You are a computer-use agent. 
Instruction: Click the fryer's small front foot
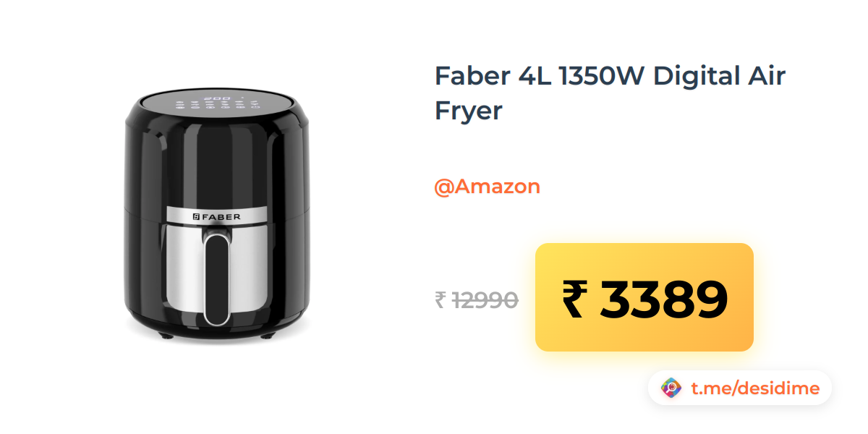point(166,336)
